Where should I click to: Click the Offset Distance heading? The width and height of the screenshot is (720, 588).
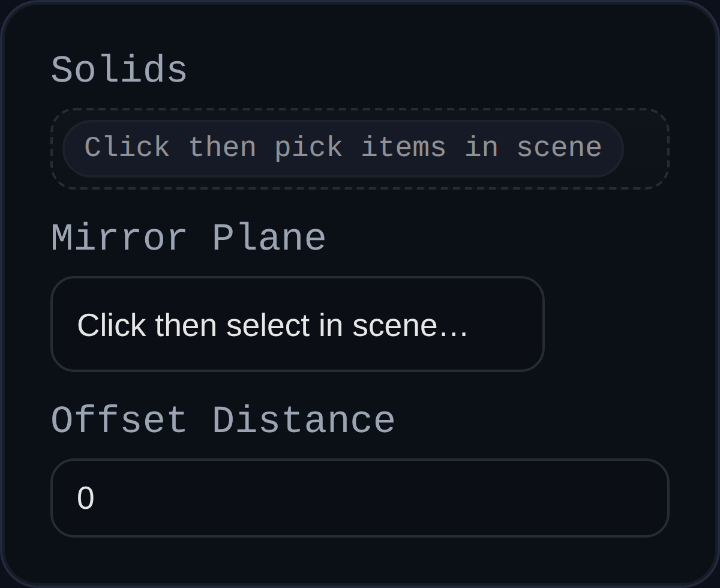(223, 420)
